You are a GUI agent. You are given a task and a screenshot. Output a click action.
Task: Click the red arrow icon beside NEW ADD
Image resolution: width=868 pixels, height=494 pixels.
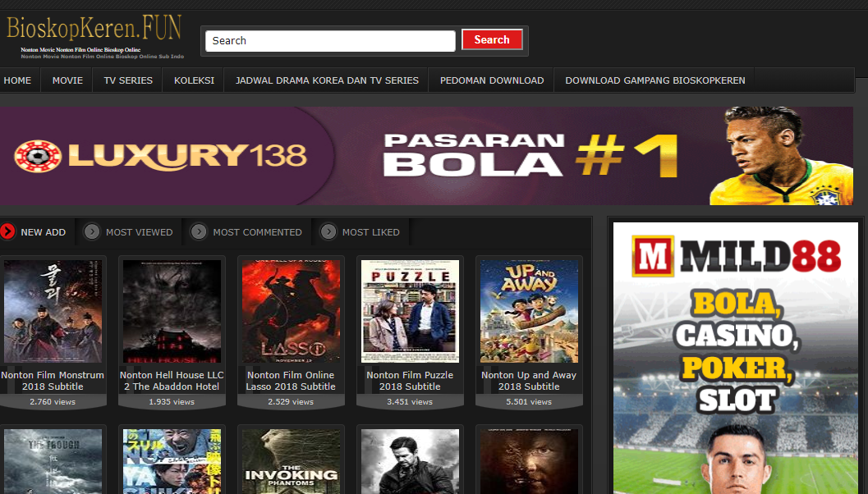(x=7, y=231)
